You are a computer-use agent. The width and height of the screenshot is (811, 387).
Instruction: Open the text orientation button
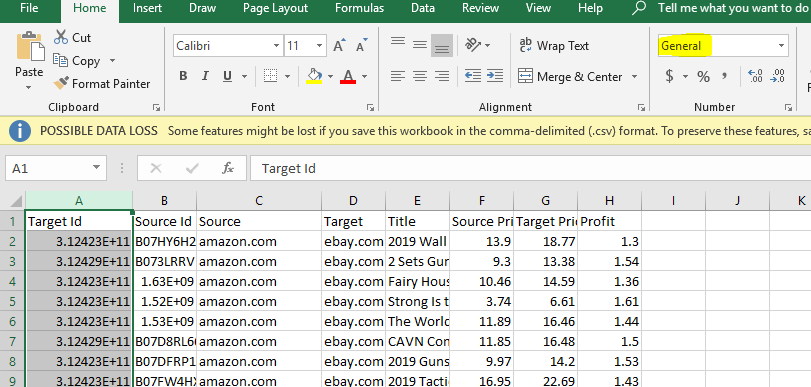click(x=473, y=45)
